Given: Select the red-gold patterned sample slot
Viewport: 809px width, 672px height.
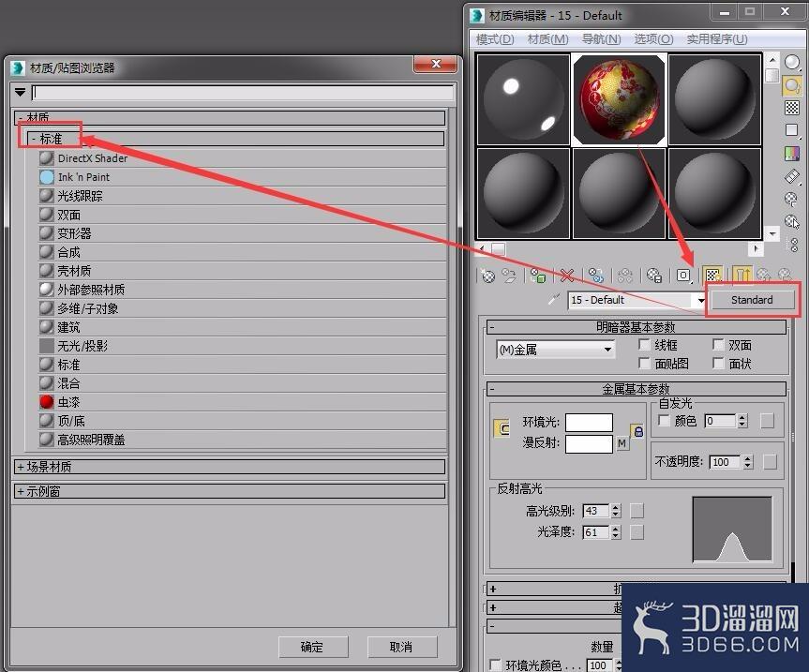Looking at the screenshot, I should click(x=619, y=99).
